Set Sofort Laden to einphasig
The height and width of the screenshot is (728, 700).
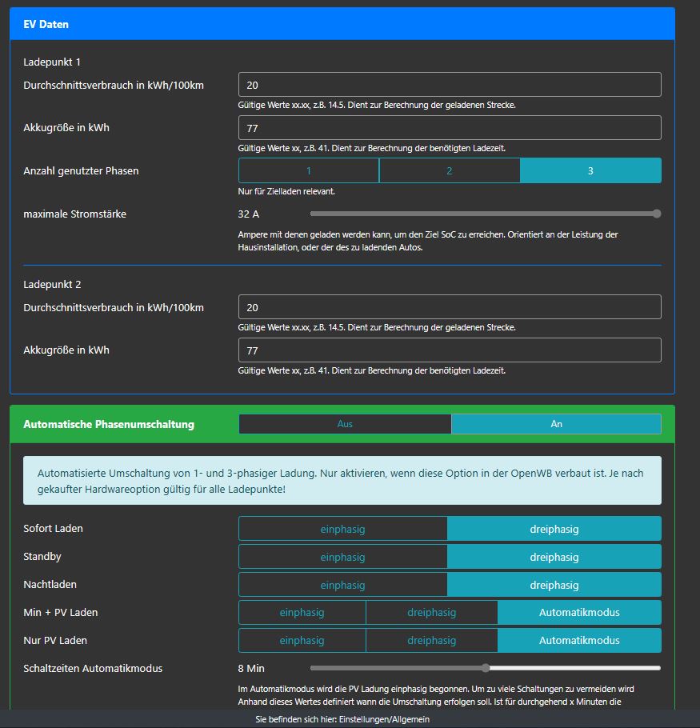(342, 529)
